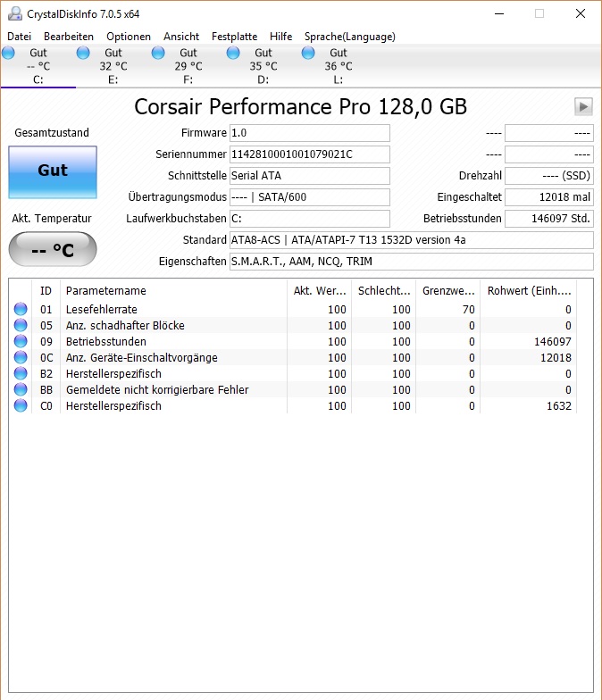Click the Firmware field showing 1.0
This screenshot has width=602, height=700.
pyautogui.click(x=309, y=133)
